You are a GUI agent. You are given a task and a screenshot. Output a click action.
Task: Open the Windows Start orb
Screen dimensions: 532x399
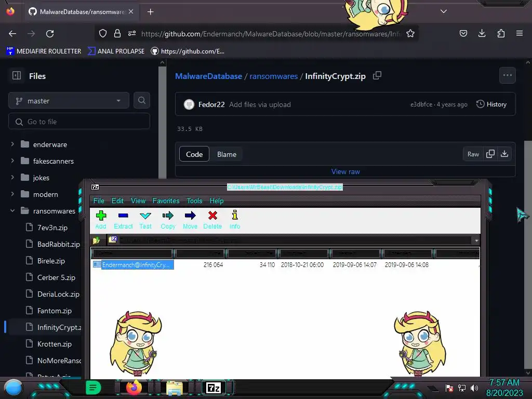click(x=14, y=388)
